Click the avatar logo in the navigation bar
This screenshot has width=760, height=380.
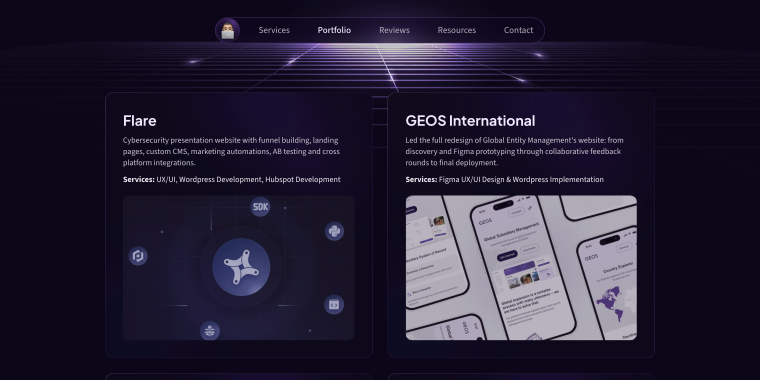pos(227,30)
